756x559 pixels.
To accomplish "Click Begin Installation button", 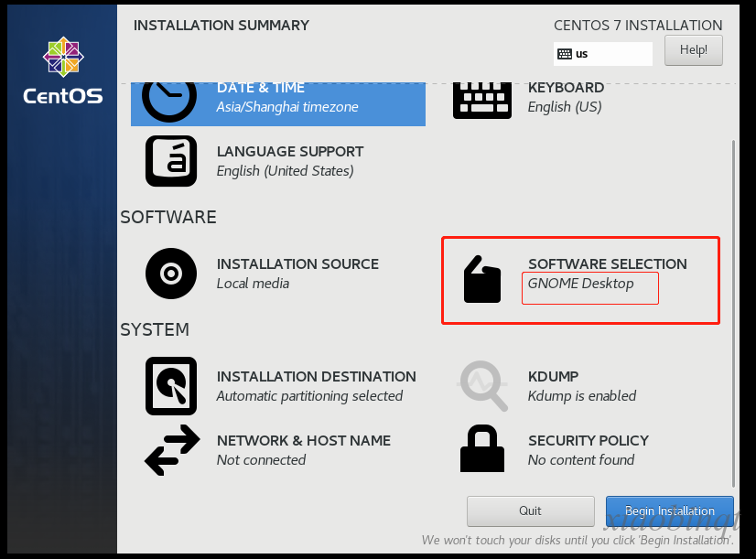I will point(670,511).
